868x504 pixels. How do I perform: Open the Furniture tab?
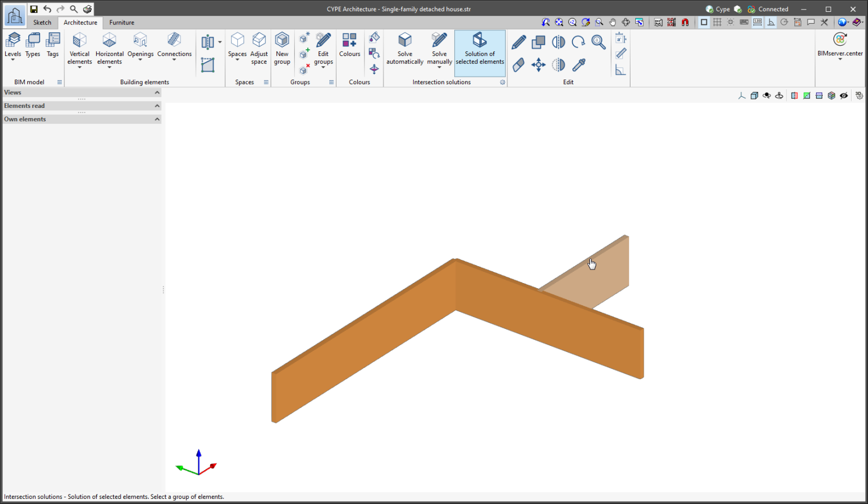coord(121,23)
